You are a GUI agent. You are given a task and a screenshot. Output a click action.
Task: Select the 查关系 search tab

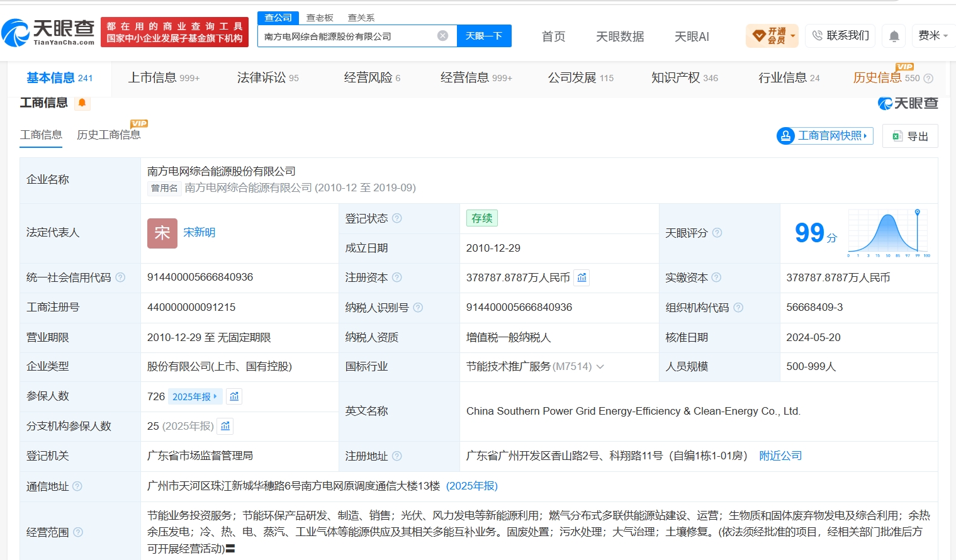point(361,18)
